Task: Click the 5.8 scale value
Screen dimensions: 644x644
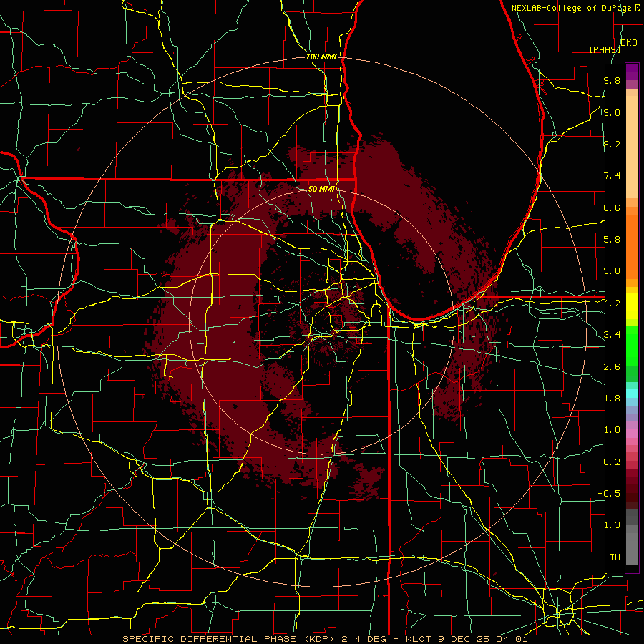Action: (612, 239)
